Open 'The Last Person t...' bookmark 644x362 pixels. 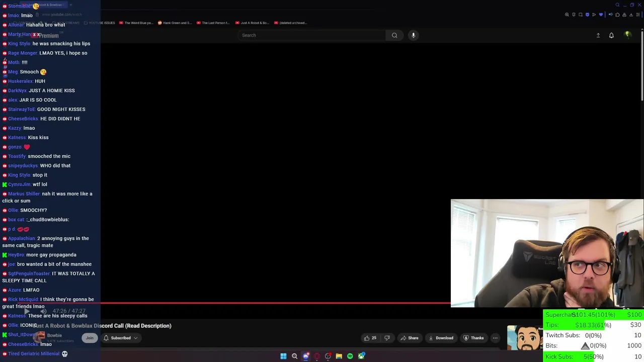click(213, 23)
